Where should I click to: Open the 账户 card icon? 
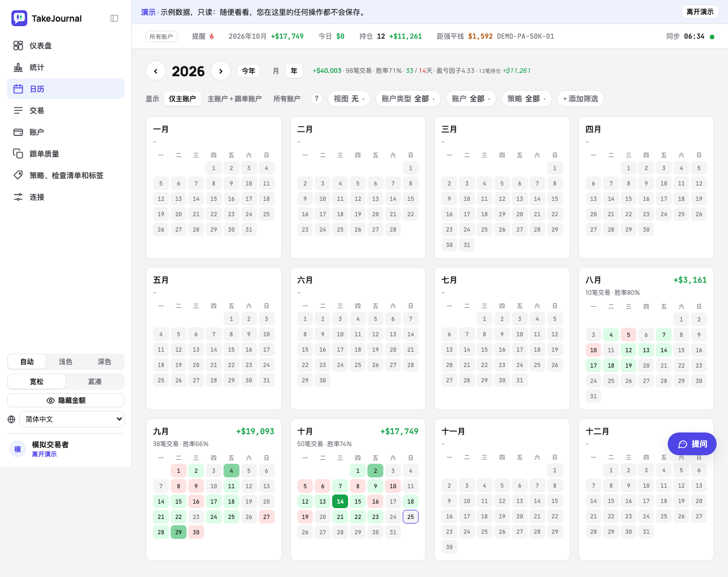(18, 132)
